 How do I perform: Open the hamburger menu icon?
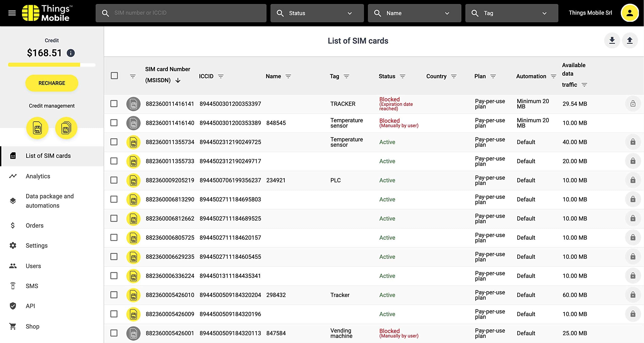coord(12,13)
